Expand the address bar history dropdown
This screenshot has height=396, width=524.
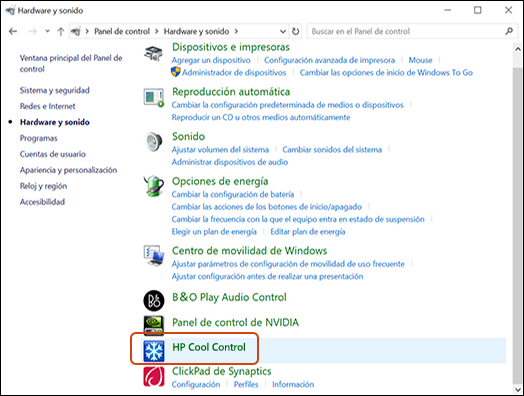283,32
